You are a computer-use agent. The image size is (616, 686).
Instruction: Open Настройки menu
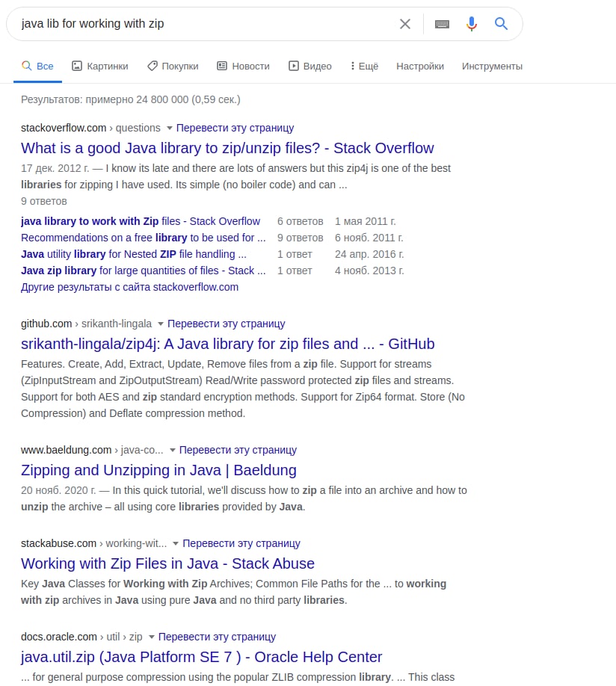[420, 66]
